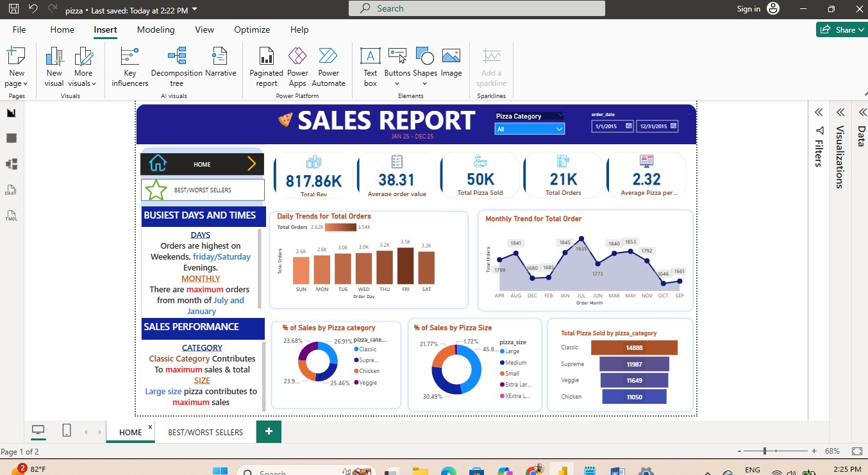Viewport: 868px width, 475px height.
Task: Add a Power Apps visual
Action: click(x=297, y=67)
